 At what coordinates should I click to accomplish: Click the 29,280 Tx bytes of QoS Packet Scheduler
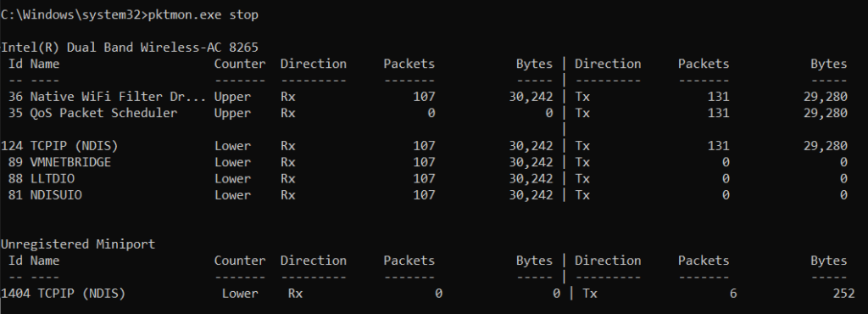(x=826, y=113)
